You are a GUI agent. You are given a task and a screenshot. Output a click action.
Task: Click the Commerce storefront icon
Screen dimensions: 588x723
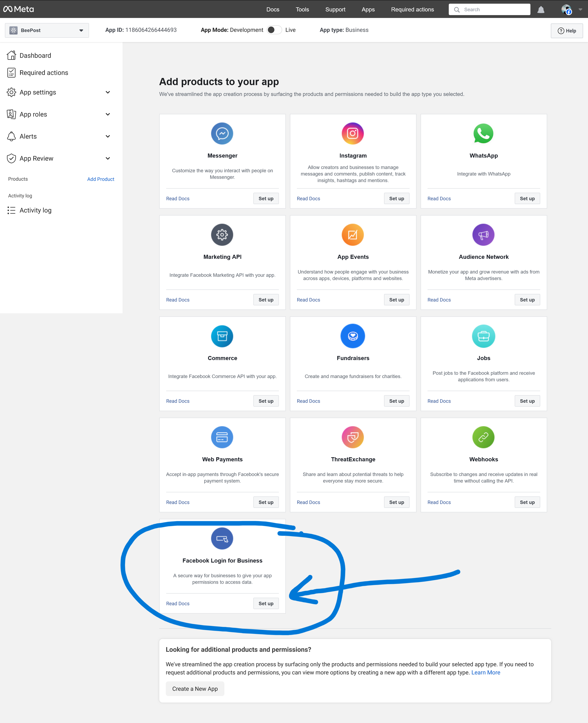(x=222, y=336)
